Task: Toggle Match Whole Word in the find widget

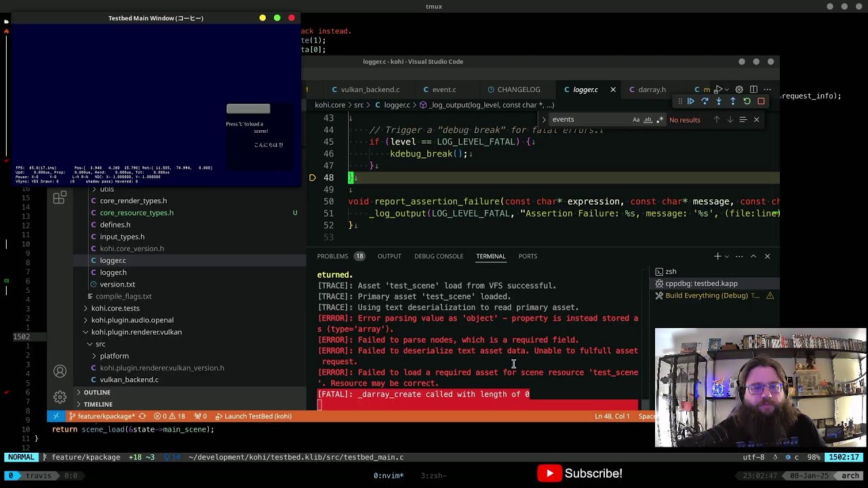Action: coord(648,120)
